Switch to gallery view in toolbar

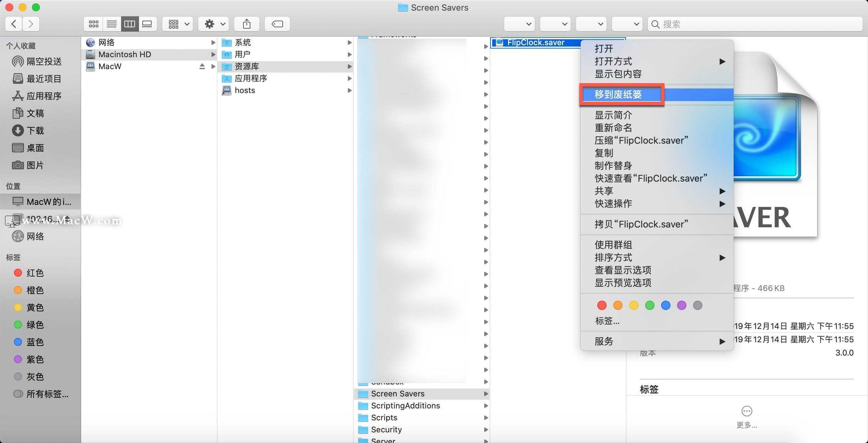147,24
